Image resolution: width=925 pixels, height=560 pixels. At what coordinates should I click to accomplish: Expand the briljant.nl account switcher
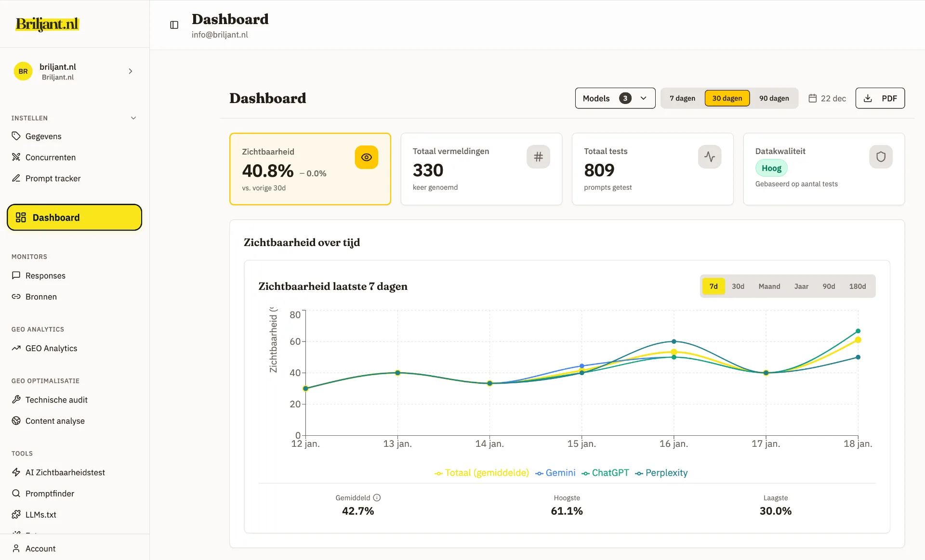click(130, 71)
